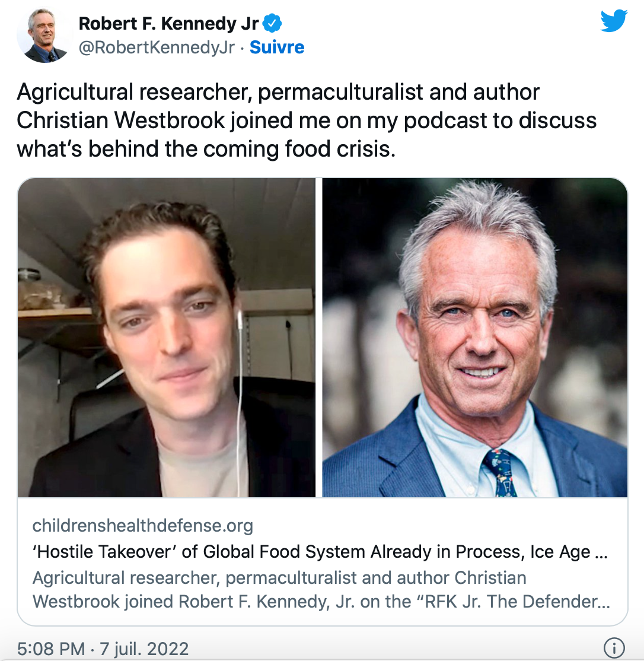Open the right portrait image in card

(x=474, y=337)
